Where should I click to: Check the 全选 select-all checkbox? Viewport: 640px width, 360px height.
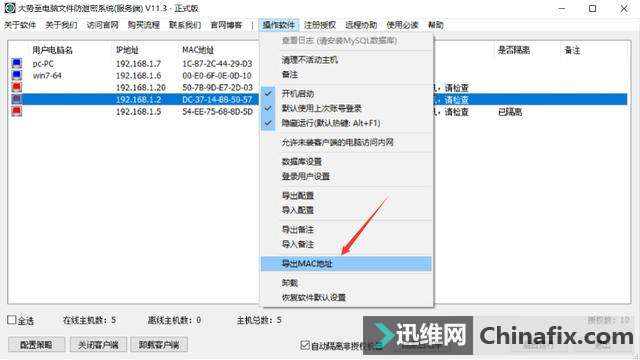coord(12,320)
